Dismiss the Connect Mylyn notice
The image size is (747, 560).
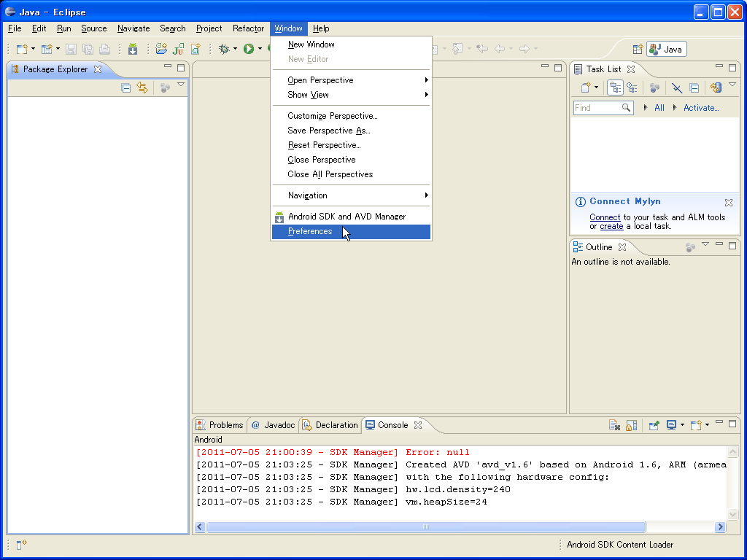729,203
